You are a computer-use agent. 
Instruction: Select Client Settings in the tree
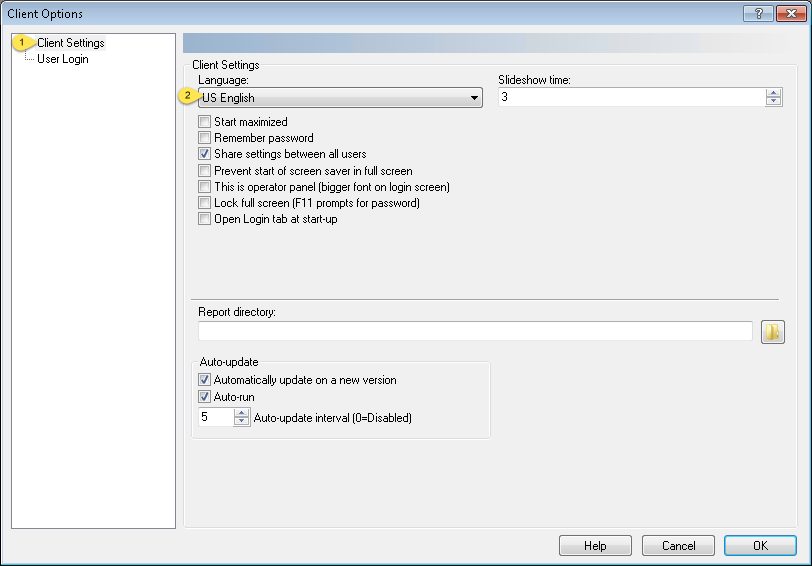pos(71,43)
